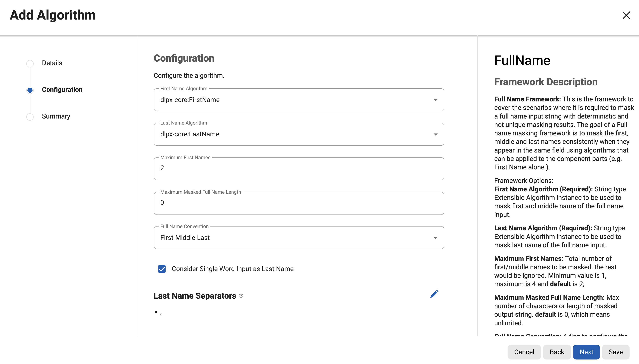The width and height of the screenshot is (639, 364).
Task: Select the Configuration step in the wizard
Action: pos(62,90)
